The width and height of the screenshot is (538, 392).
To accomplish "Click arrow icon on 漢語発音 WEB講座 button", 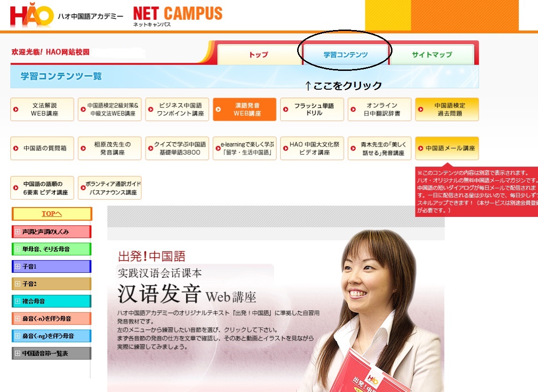I will tap(218, 109).
